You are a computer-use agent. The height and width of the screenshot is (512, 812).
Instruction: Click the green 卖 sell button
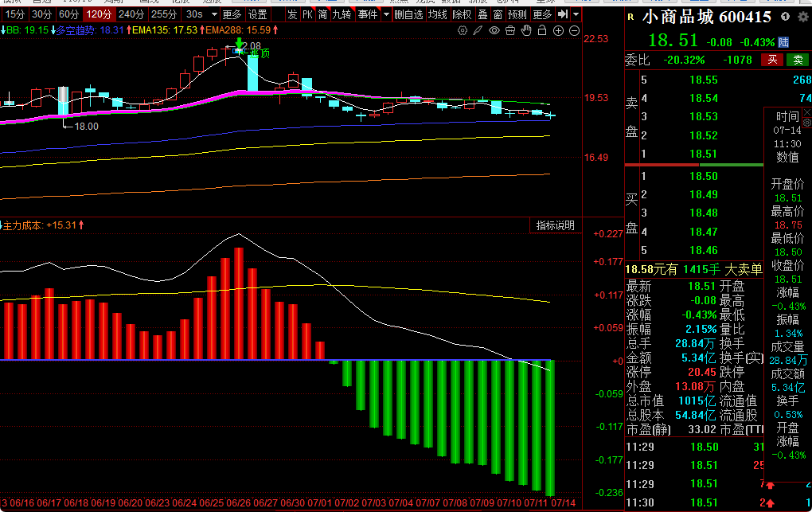click(x=798, y=60)
